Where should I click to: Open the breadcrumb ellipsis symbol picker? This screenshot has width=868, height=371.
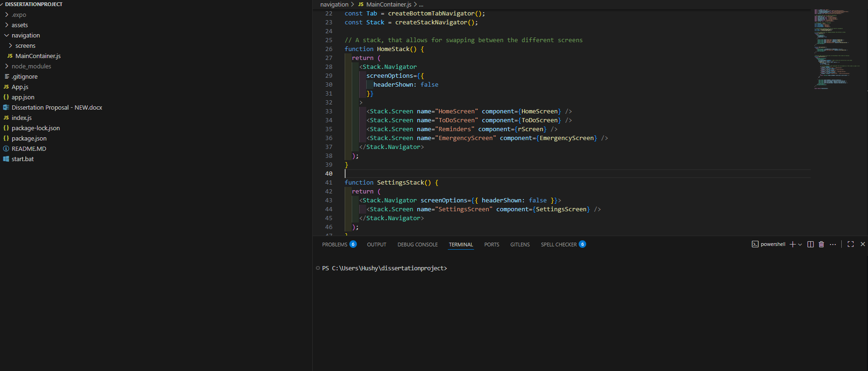tap(421, 5)
